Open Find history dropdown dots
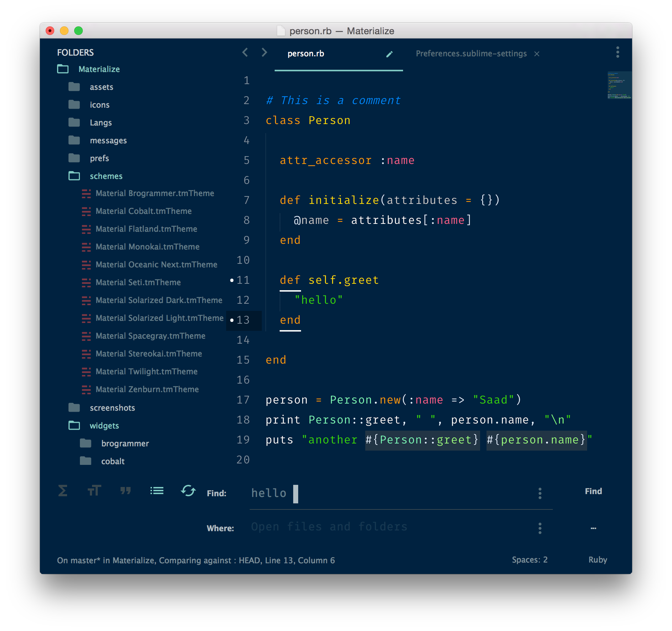Viewport: 672px width, 631px height. coord(540,493)
